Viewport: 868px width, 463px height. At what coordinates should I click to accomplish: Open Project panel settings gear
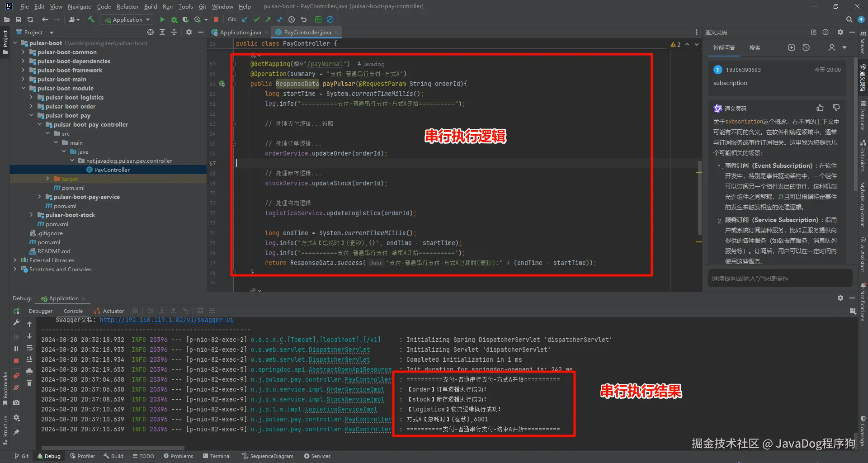(189, 32)
